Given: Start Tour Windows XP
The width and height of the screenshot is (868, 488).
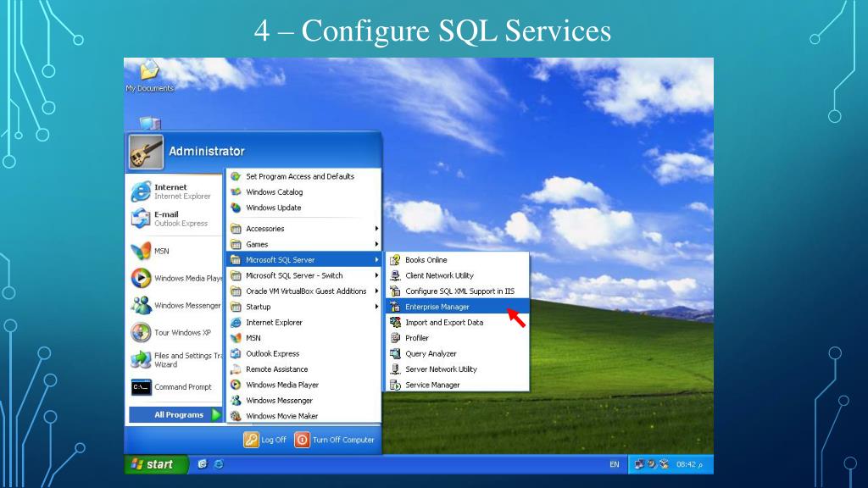Looking at the screenshot, I should point(175,332).
